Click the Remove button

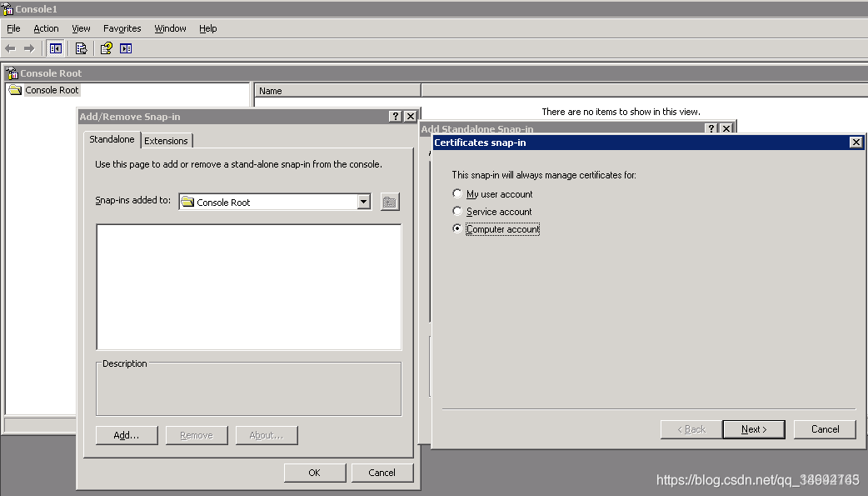tap(197, 435)
